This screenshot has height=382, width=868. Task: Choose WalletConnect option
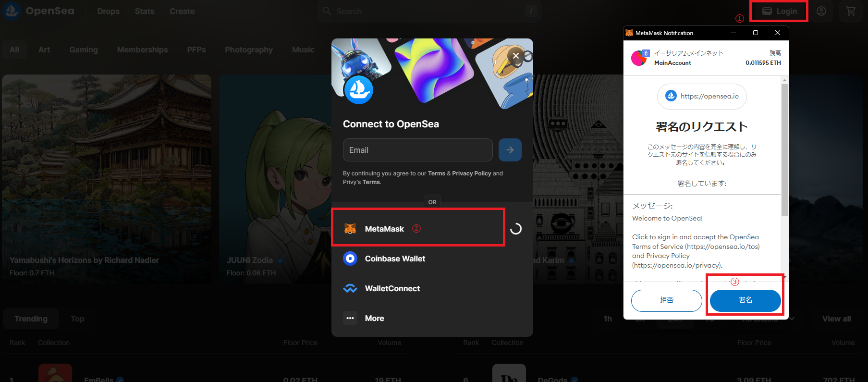click(x=432, y=288)
